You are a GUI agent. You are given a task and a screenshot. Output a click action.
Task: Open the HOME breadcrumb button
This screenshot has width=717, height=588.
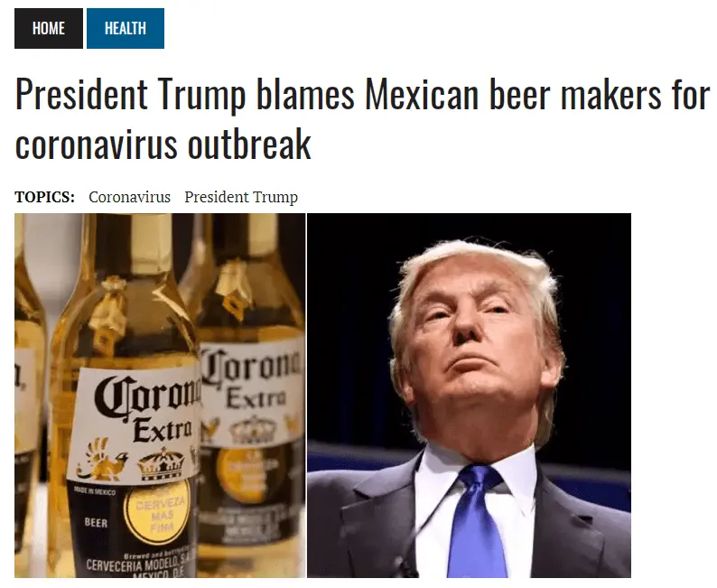tap(49, 28)
